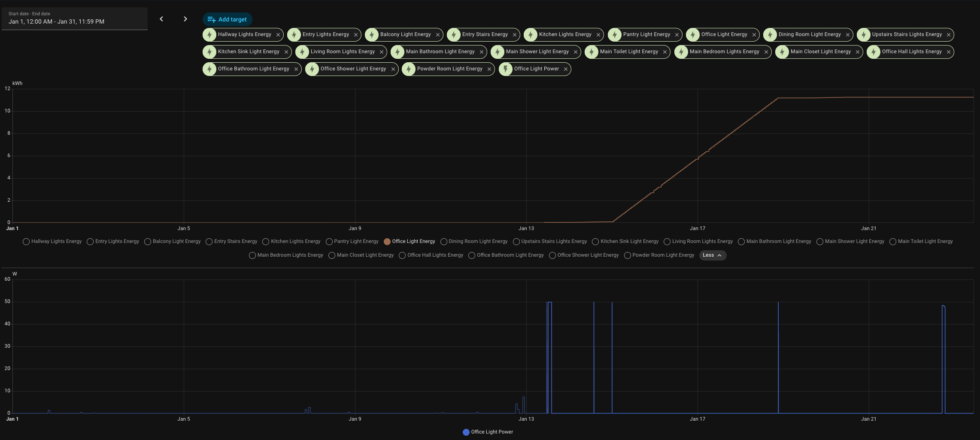Click the Powder Room Light Energy bolt icon
The height and width of the screenshot is (440, 980).
click(x=409, y=69)
